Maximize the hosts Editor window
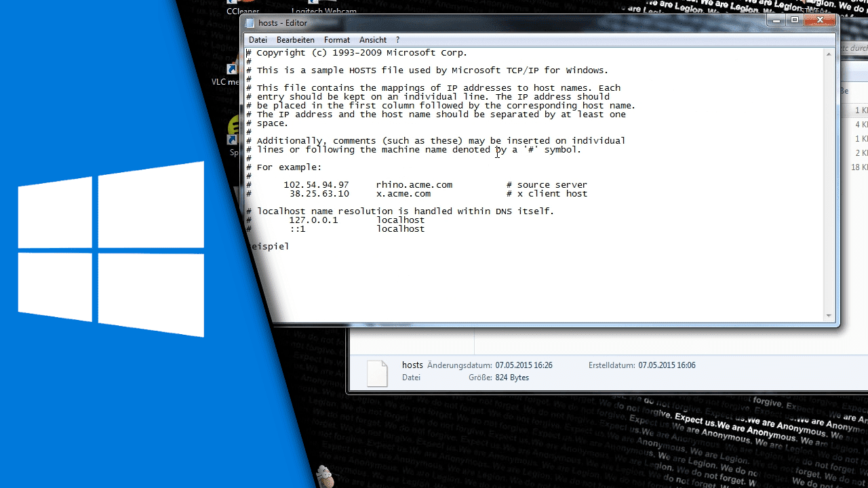This screenshot has height=488, width=868. (794, 21)
